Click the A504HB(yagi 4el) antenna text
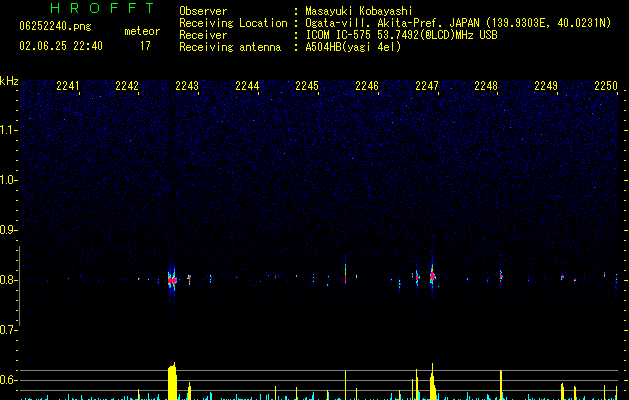This screenshot has width=629, height=400. pyautogui.click(x=353, y=47)
